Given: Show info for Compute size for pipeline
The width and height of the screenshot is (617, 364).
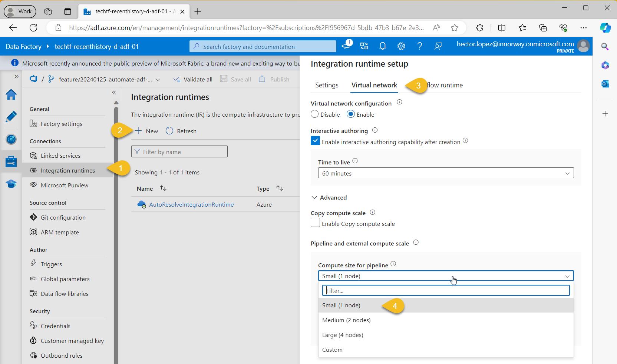Looking at the screenshot, I should (393, 264).
